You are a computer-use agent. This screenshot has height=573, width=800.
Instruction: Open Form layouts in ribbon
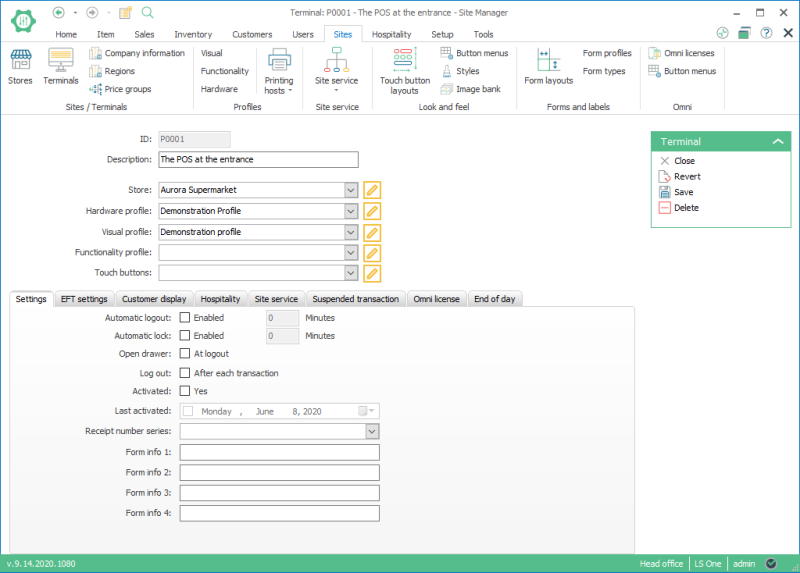pyautogui.click(x=548, y=66)
